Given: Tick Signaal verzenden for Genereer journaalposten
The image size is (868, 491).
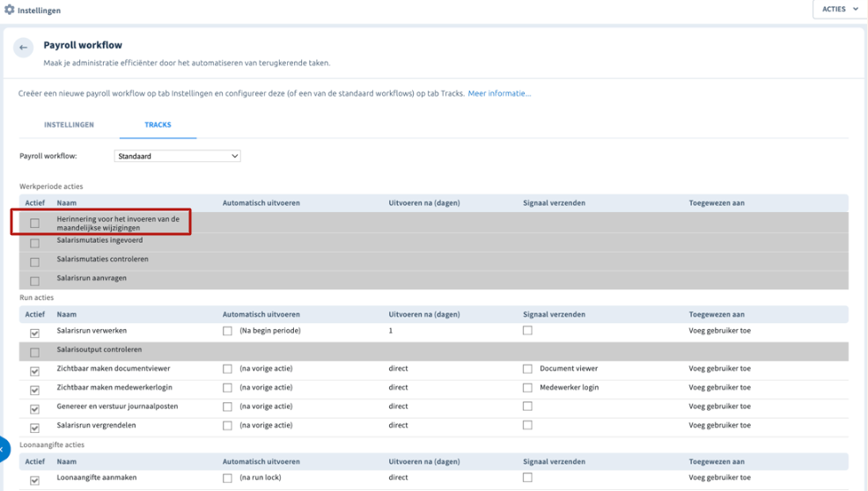Looking at the screenshot, I should tap(527, 407).
